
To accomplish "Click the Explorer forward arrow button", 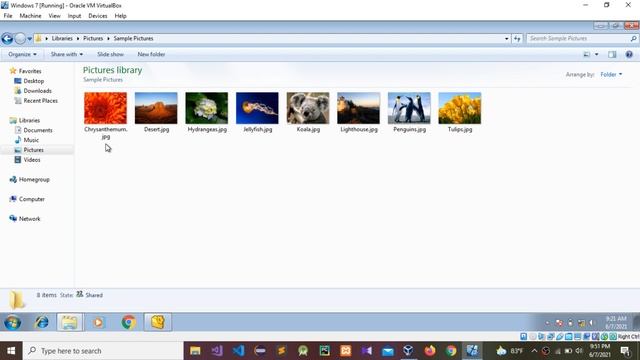I will tap(20, 39).
